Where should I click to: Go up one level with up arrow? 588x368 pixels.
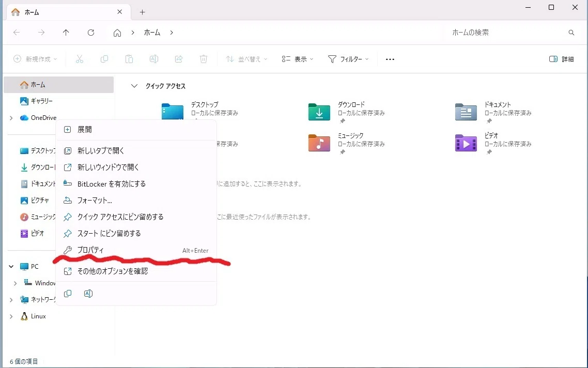coord(66,33)
